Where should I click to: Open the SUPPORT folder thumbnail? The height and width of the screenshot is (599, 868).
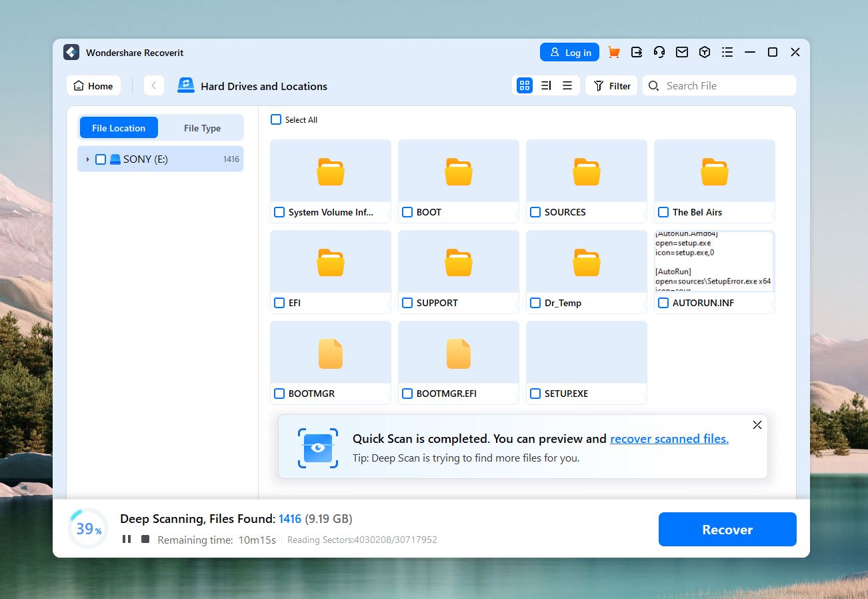pos(459,262)
